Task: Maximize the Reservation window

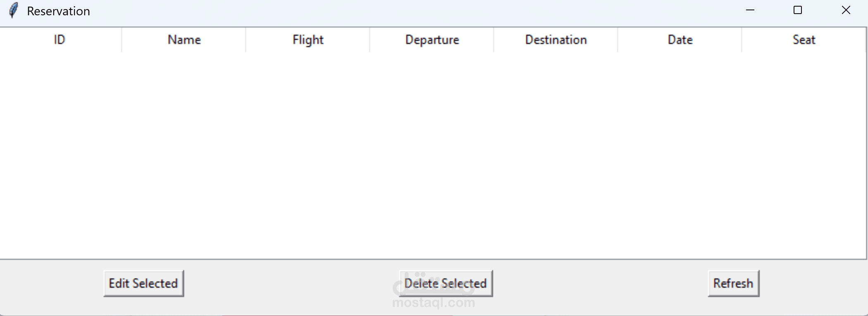Action: (798, 10)
